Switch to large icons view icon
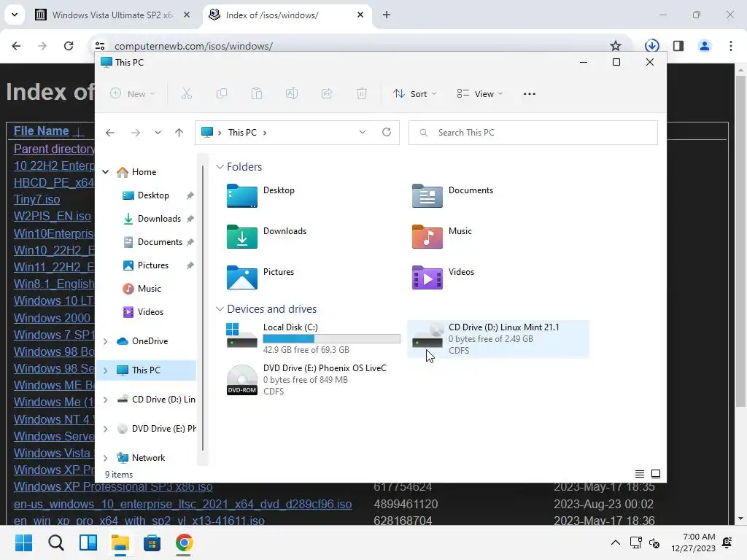This screenshot has height=560, width=747. click(x=656, y=474)
